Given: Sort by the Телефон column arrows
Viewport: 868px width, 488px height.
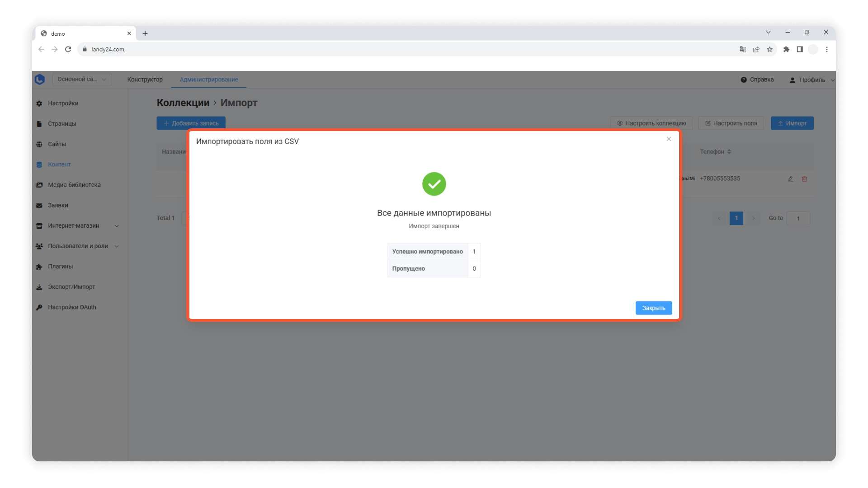Looking at the screenshot, I should pyautogui.click(x=729, y=152).
